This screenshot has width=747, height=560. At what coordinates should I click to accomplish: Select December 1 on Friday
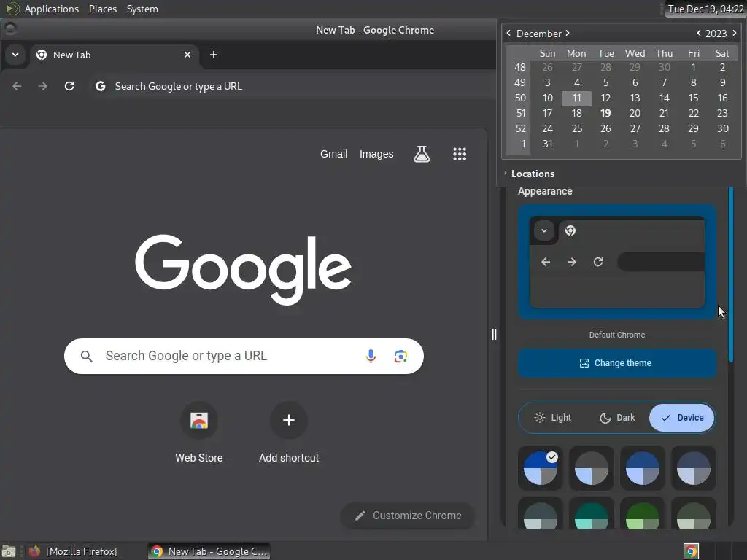tap(693, 68)
